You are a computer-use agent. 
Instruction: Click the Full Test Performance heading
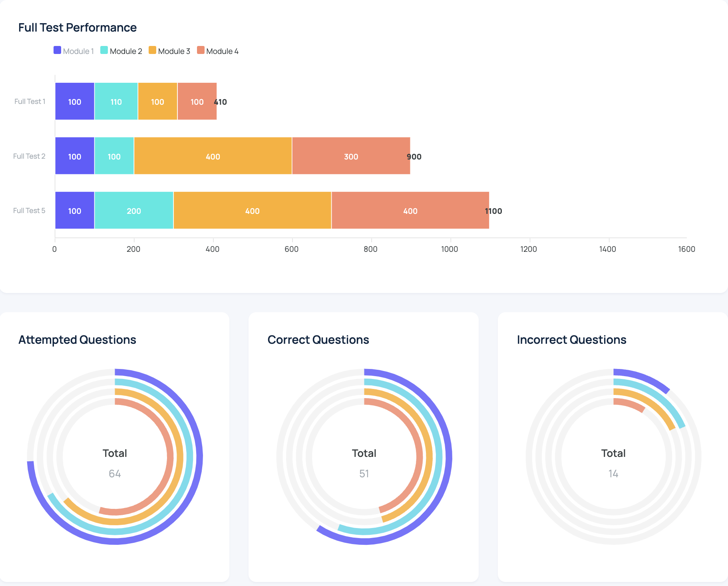click(78, 28)
